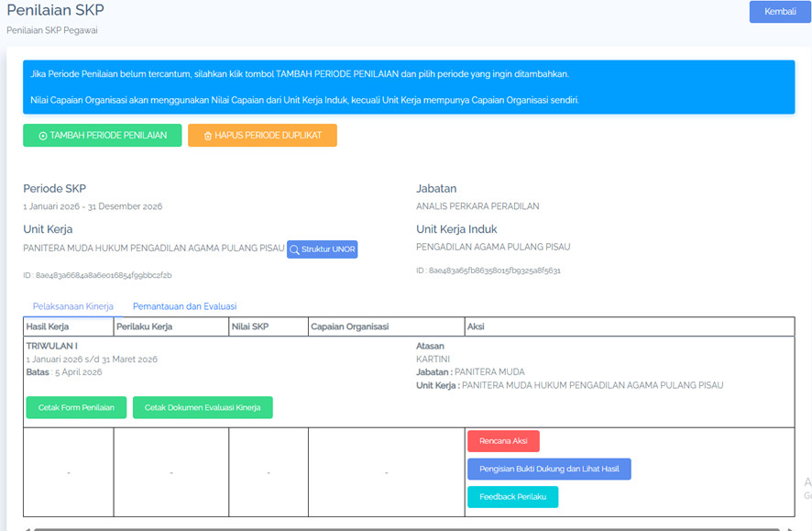812x531 pixels.
Task: Click the ID text under Unit Kerja
Action: (x=97, y=275)
